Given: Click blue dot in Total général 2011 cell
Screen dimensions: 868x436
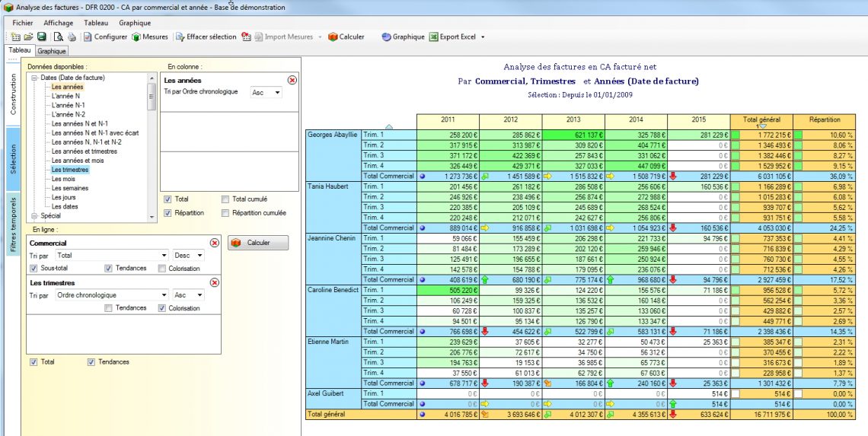Looking at the screenshot, I should 423,415.
